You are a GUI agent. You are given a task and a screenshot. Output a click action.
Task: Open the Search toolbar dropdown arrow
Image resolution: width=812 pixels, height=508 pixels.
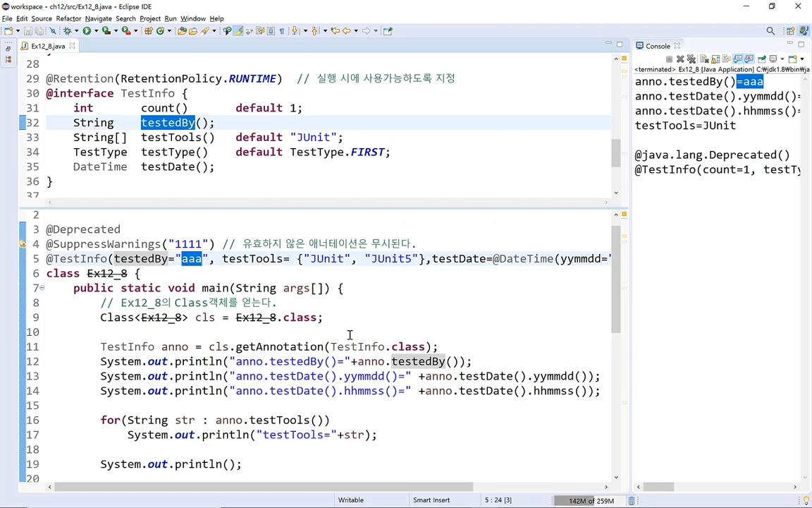coord(214,31)
